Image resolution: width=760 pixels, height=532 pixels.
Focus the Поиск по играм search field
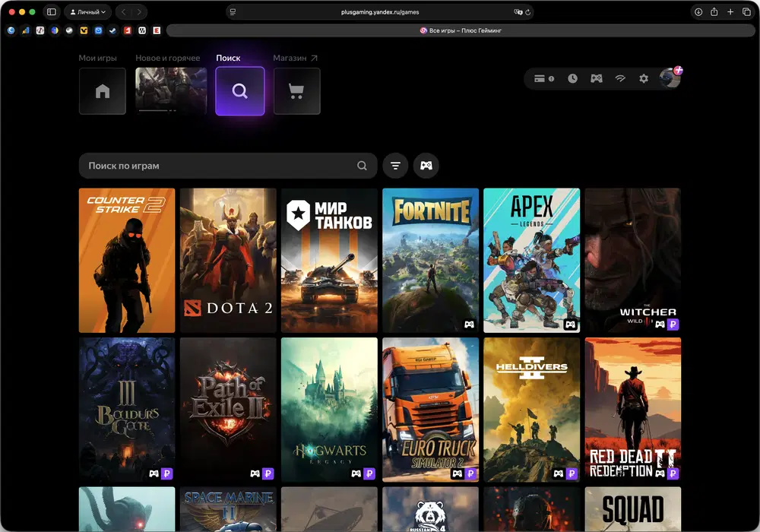pyautogui.click(x=228, y=166)
